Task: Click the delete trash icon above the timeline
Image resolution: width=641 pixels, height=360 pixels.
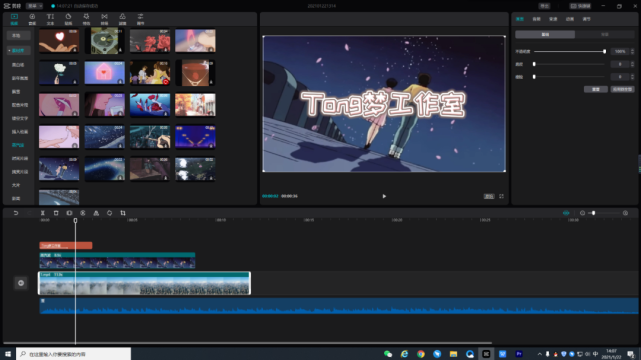Action: [x=56, y=213]
